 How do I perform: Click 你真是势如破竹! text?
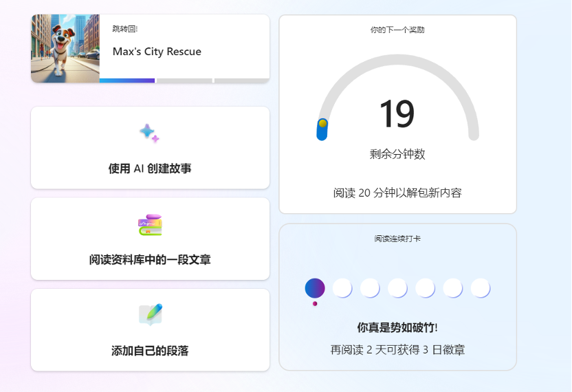[397, 327]
